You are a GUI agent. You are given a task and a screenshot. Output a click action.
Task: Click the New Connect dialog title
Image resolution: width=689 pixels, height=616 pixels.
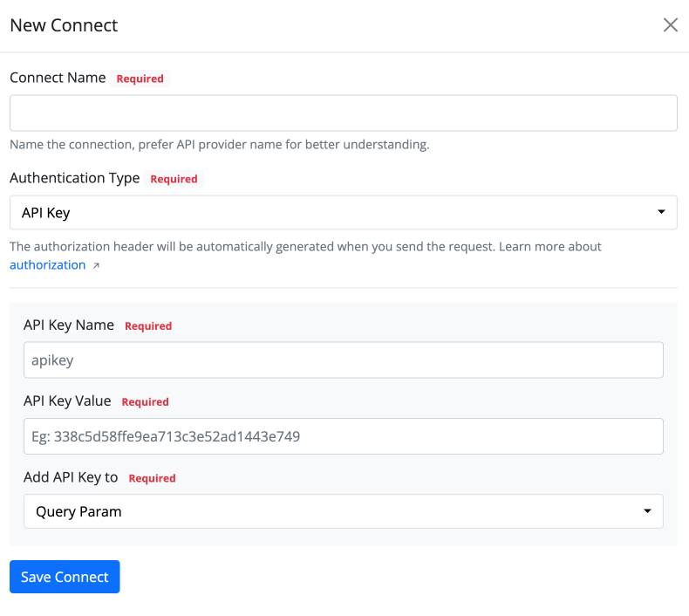click(64, 25)
